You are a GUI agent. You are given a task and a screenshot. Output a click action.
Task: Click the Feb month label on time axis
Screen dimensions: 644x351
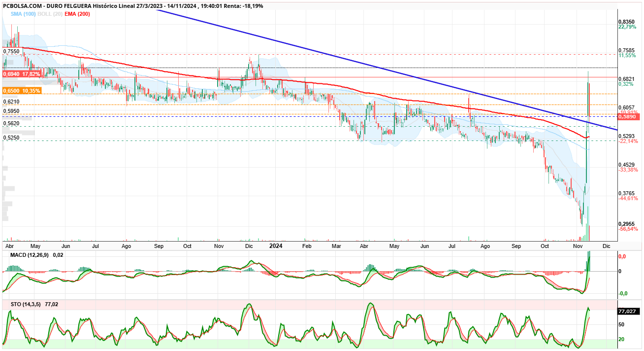point(307,246)
